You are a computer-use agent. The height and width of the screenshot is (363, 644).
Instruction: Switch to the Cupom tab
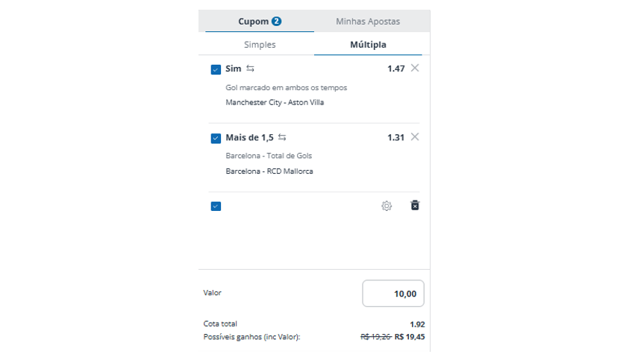point(254,22)
